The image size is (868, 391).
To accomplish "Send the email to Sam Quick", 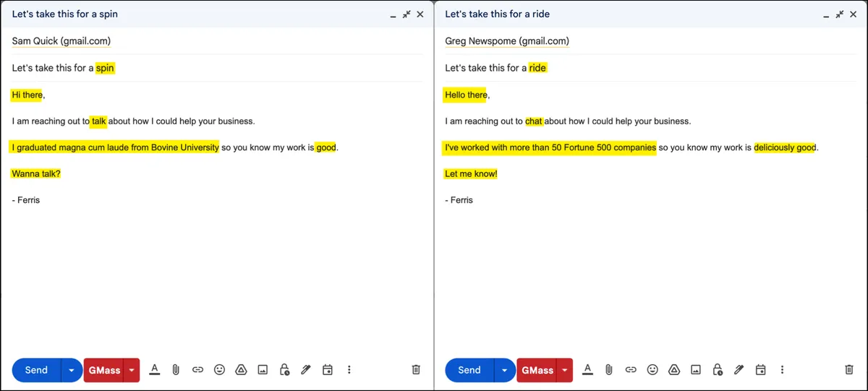I will [x=36, y=370].
